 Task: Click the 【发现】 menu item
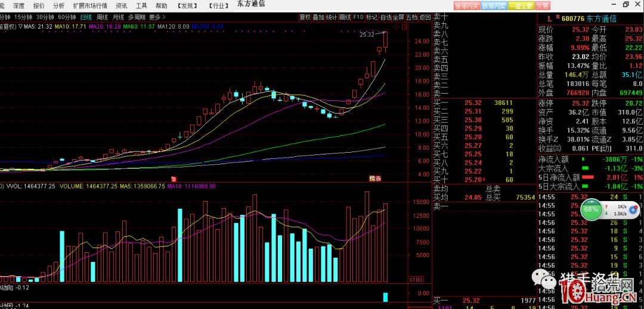coord(188,6)
